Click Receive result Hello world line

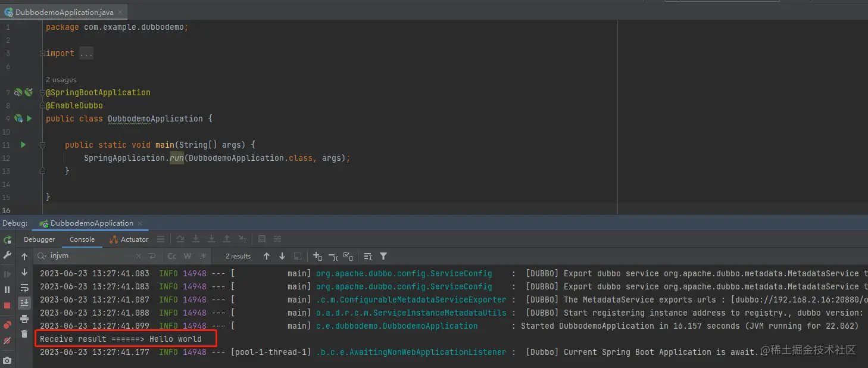point(121,339)
